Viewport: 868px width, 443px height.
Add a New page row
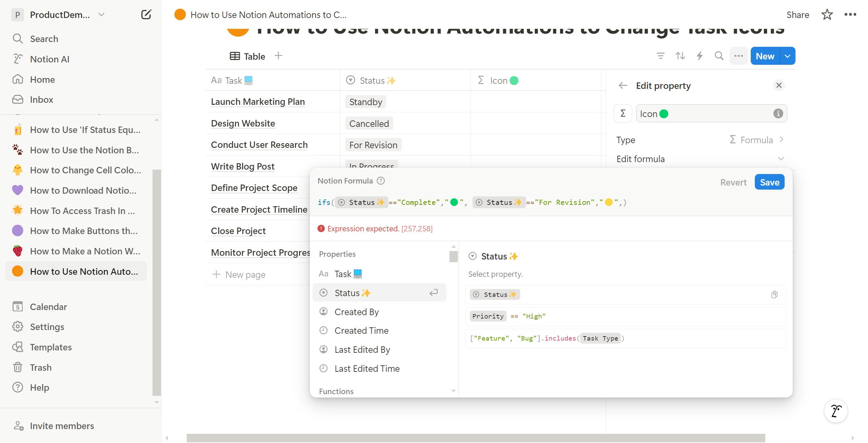coord(239,274)
